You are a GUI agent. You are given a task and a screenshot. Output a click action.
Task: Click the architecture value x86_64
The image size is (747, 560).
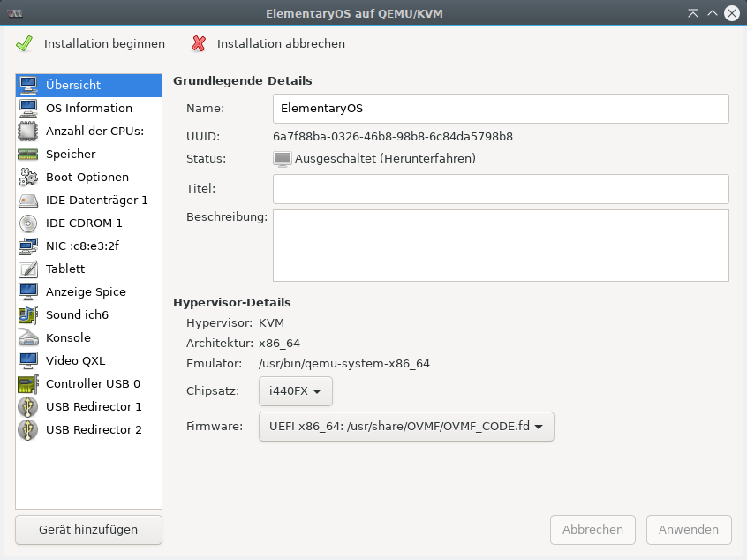coord(279,344)
